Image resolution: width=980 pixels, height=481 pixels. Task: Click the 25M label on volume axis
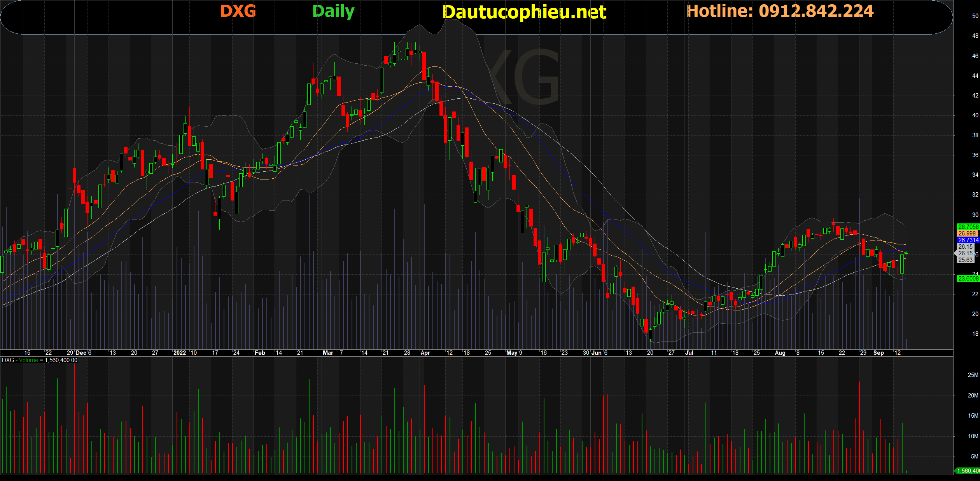tap(973, 375)
